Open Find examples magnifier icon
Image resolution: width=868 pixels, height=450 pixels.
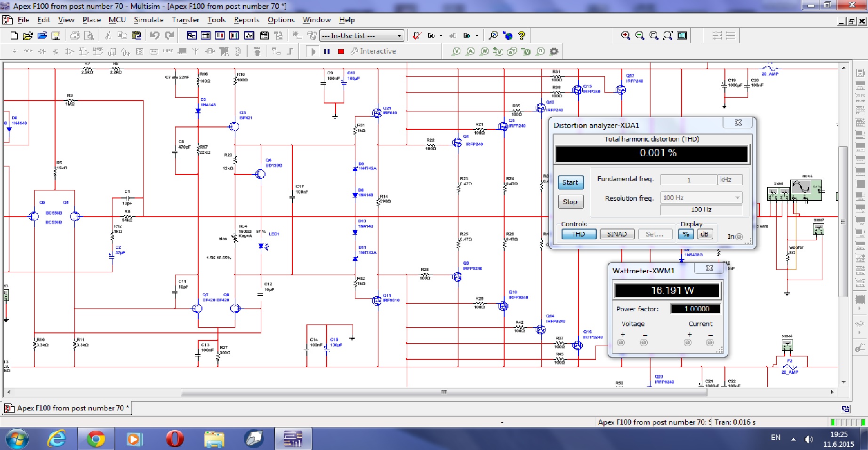493,36
